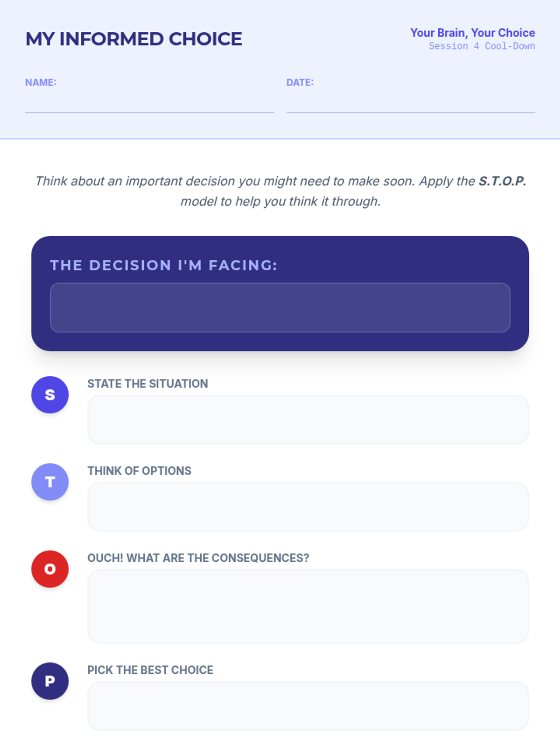Viewport: 560px width, 747px height.
Task: Select the Session 4 Cool-Down subtitle
Action: point(482,46)
